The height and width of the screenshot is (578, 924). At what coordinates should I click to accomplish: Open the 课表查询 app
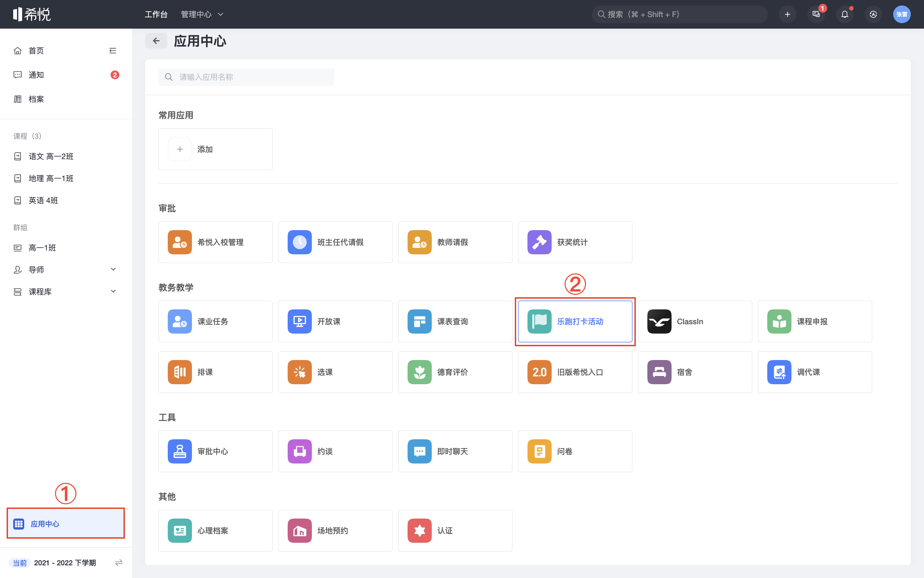(x=455, y=321)
